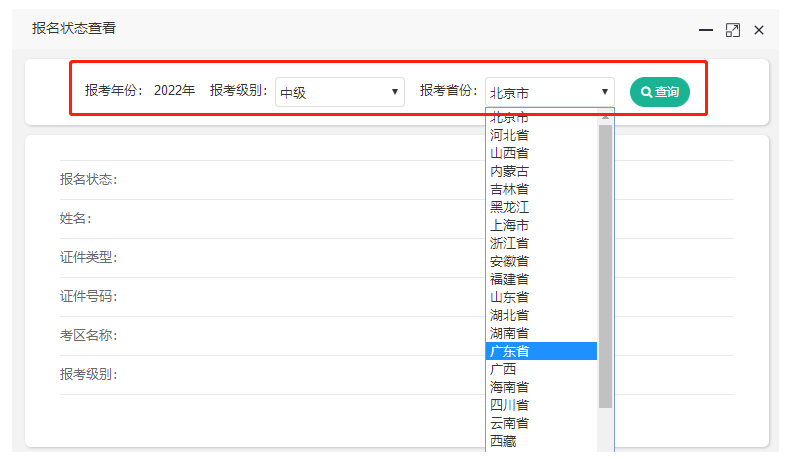Close the 报名状态查看 dialog

(x=759, y=30)
